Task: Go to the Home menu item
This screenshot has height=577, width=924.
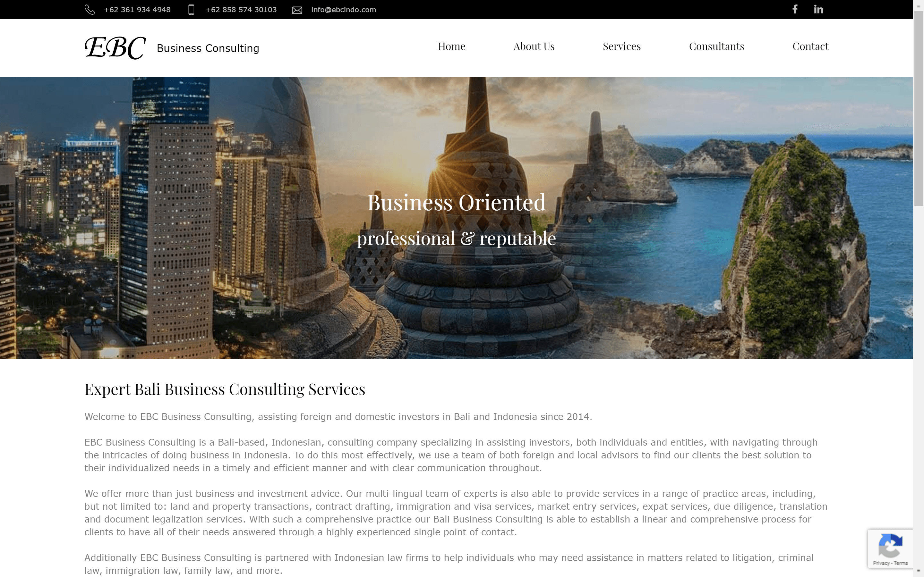Action: 451,46
